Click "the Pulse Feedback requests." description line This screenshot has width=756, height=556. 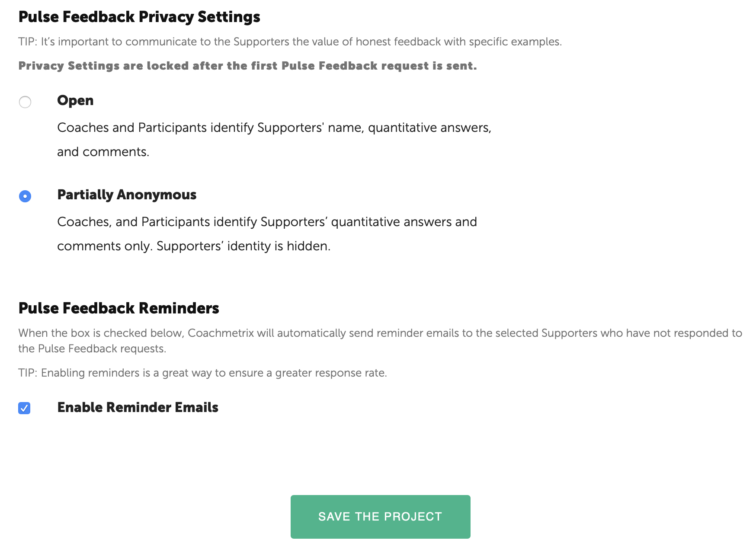click(92, 348)
